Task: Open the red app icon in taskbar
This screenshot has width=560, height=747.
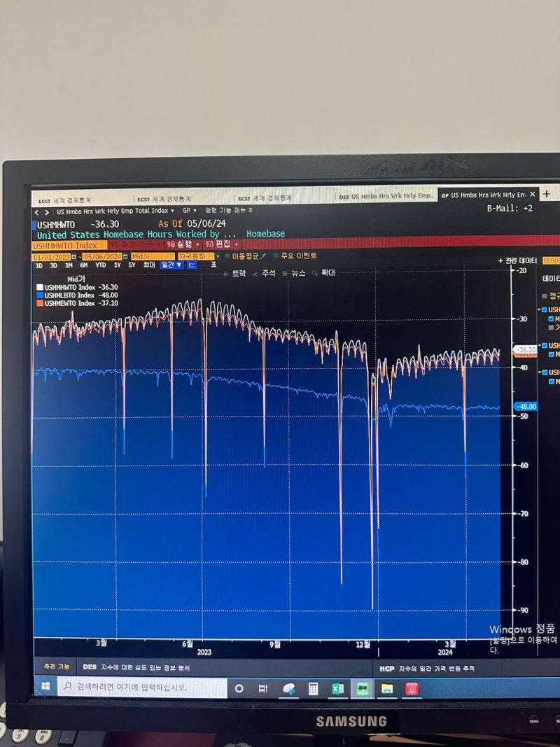Action: 412,689
